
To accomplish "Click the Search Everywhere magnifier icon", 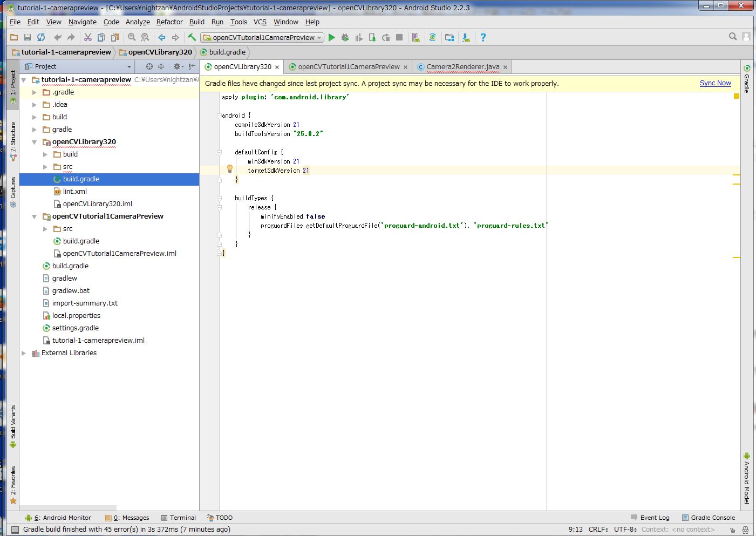I will 733,36.
